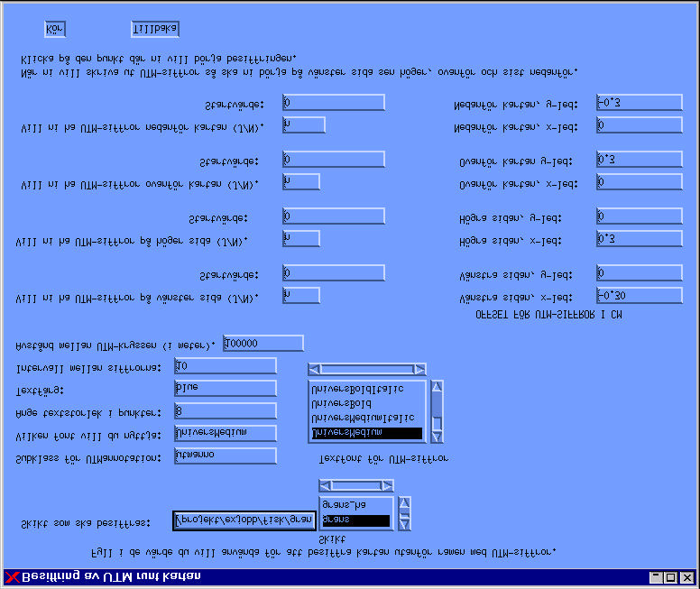Click Skikt scrollbar arrow beside grans

coord(404,524)
